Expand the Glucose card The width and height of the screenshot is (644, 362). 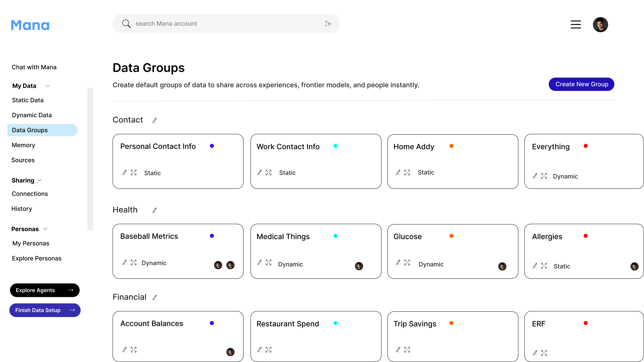pos(407,262)
